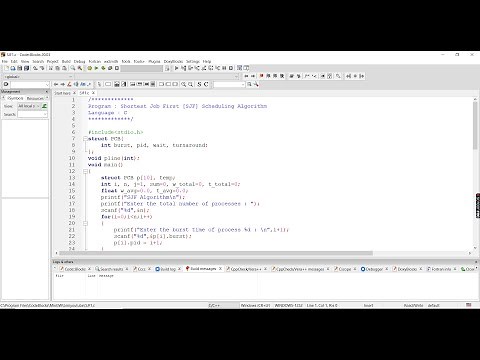This screenshot has height=360, width=480.
Task: Collapse the struct PCB fold marker
Action: click(x=85, y=139)
